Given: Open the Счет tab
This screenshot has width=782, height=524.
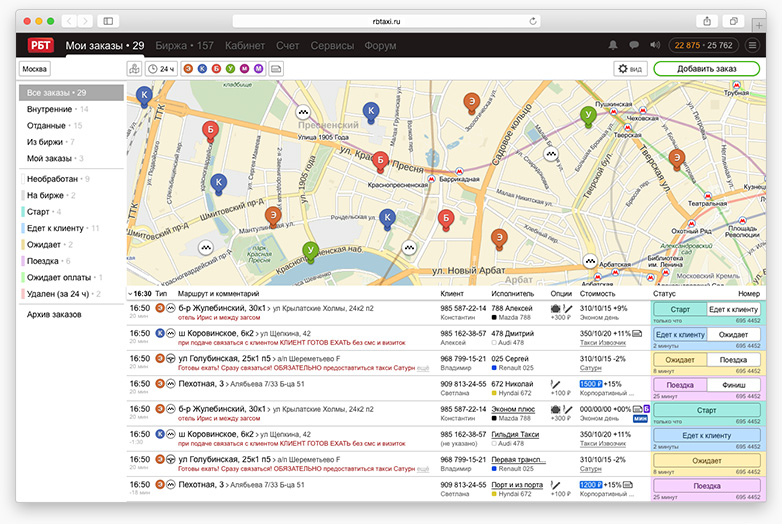Looking at the screenshot, I should coord(287,45).
